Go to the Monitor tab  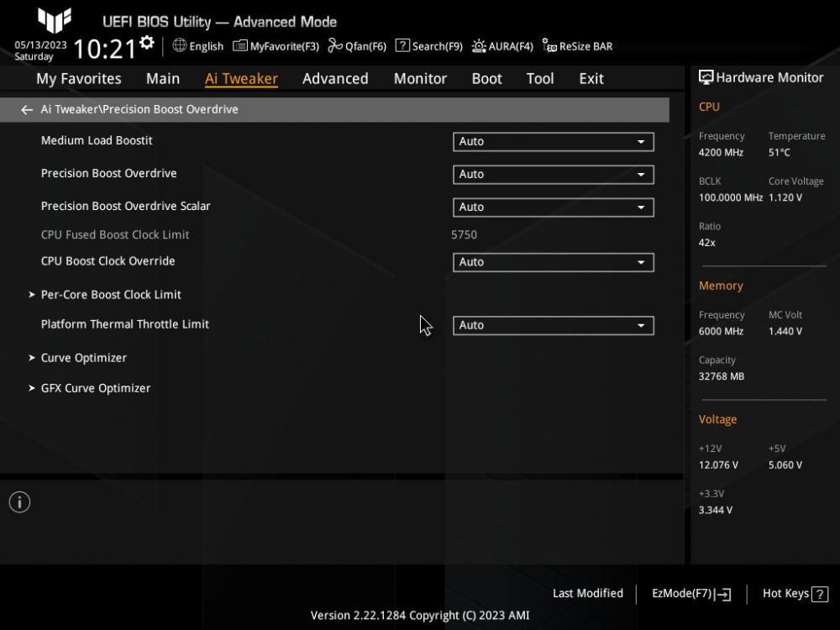click(x=420, y=79)
